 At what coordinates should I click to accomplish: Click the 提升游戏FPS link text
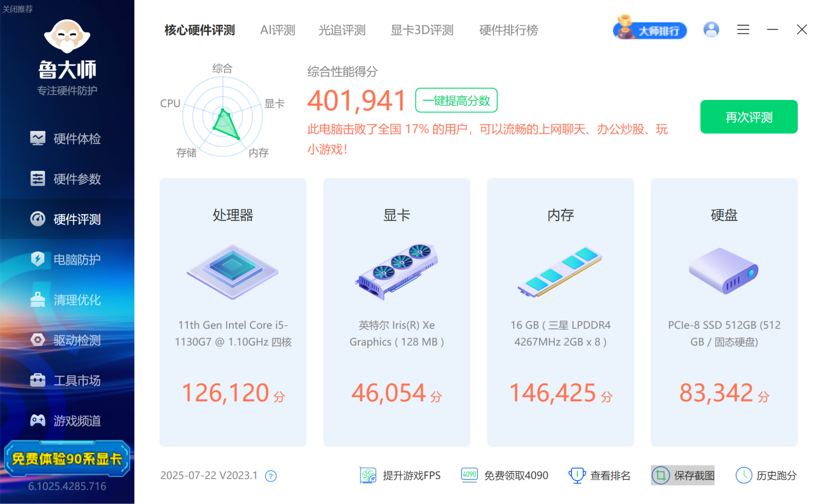click(x=411, y=475)
